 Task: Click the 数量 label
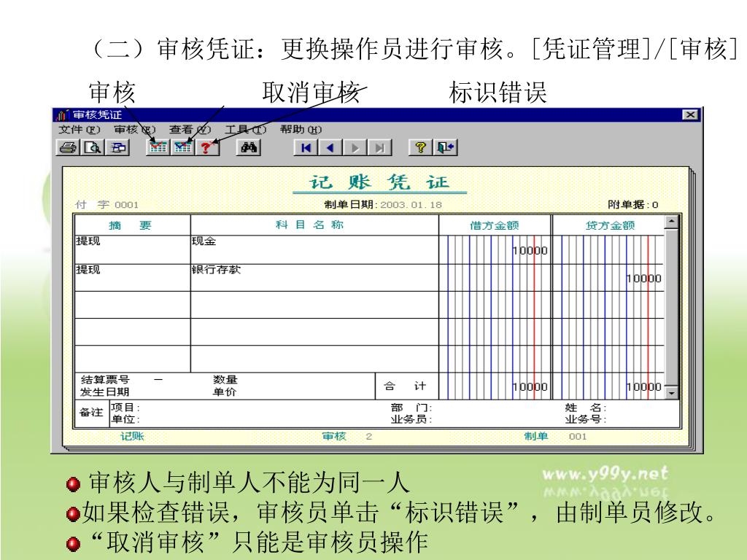coord(225,379)
